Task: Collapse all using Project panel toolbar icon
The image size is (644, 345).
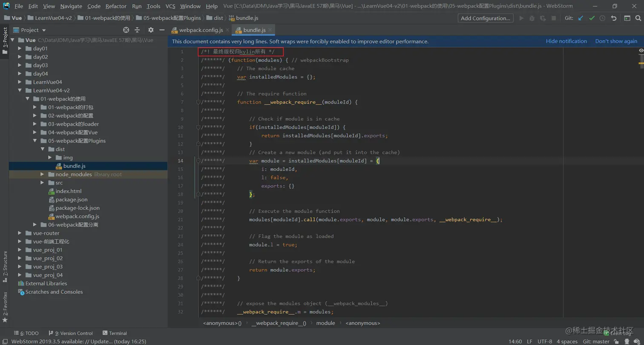Action: [137, 30]
